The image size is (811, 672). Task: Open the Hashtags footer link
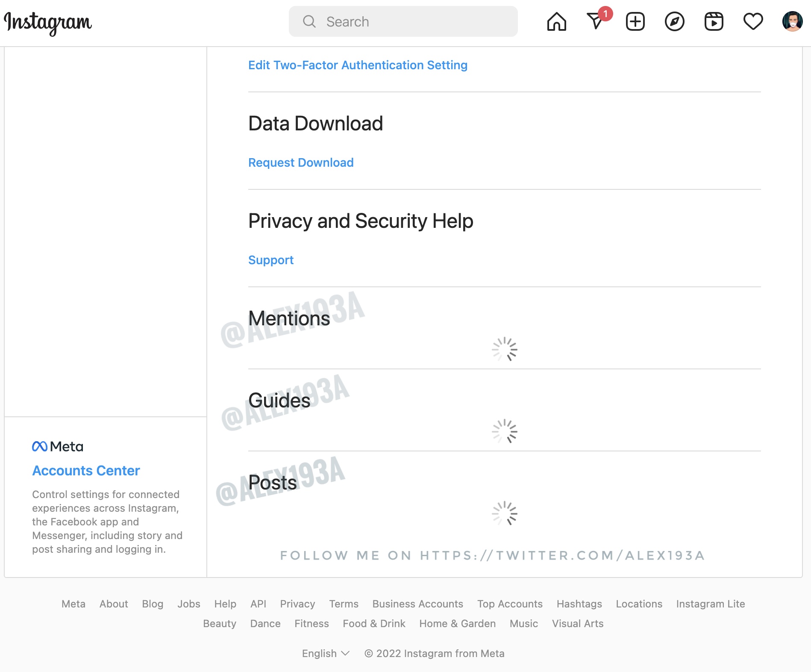579,604
